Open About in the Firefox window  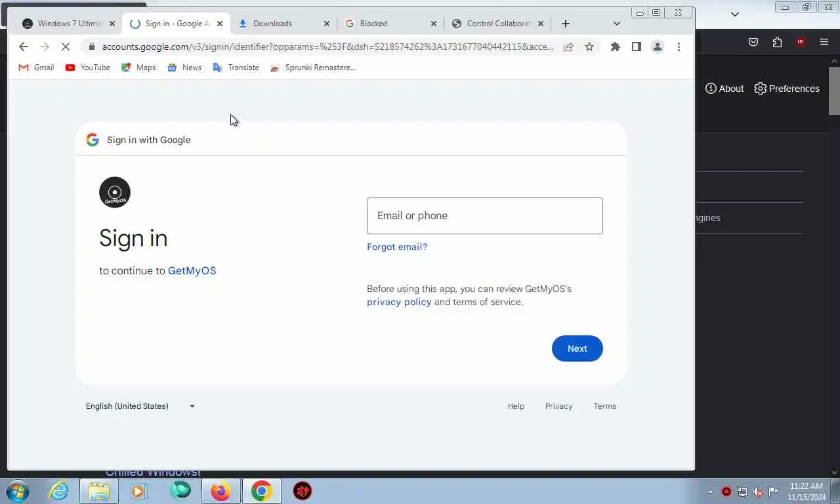point(724,89)
